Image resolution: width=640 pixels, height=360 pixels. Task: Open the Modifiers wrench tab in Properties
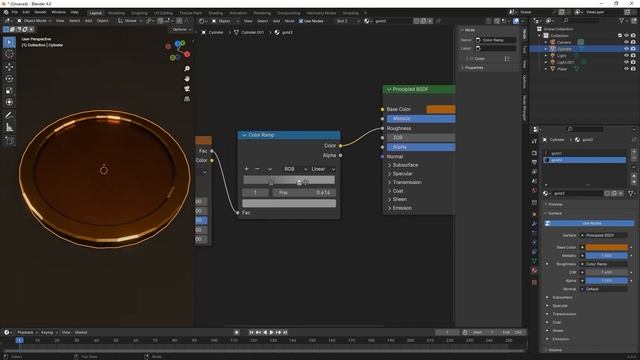(x=534, y=224)
